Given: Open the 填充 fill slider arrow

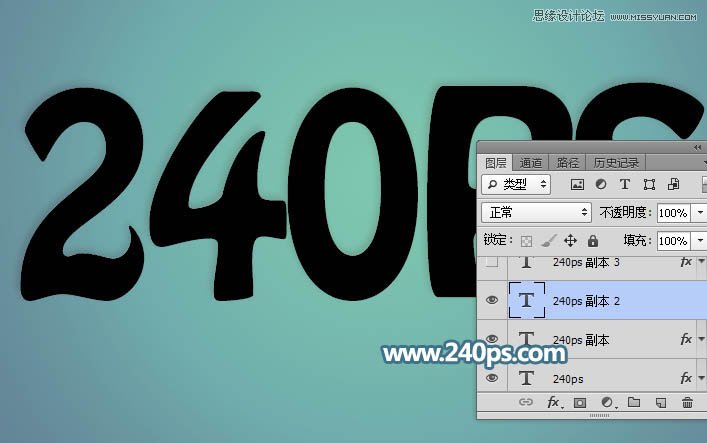Looking at the screenshot, I should pos(699,241).
